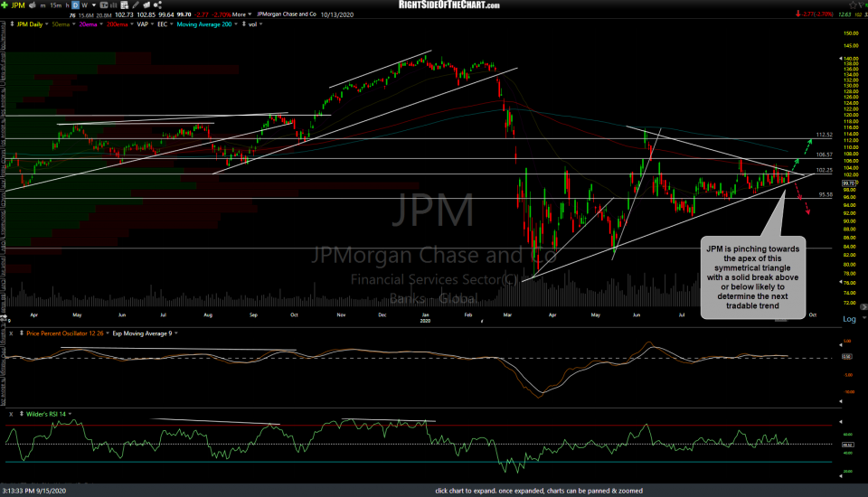This screenshot has height=497, width=868.
Task: Click the 10/13/2020 date label
Action: [336, 14]
